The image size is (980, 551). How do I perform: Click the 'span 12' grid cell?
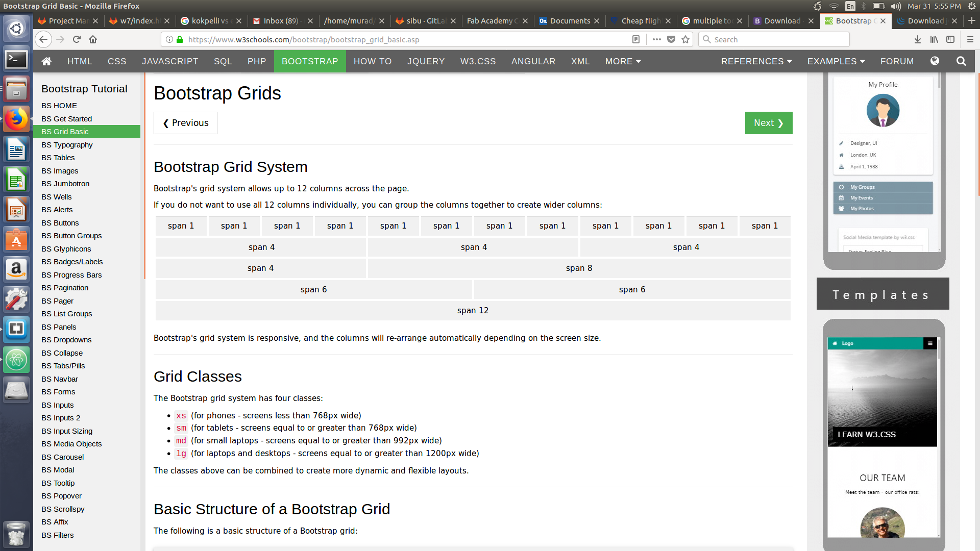(473, 311)
